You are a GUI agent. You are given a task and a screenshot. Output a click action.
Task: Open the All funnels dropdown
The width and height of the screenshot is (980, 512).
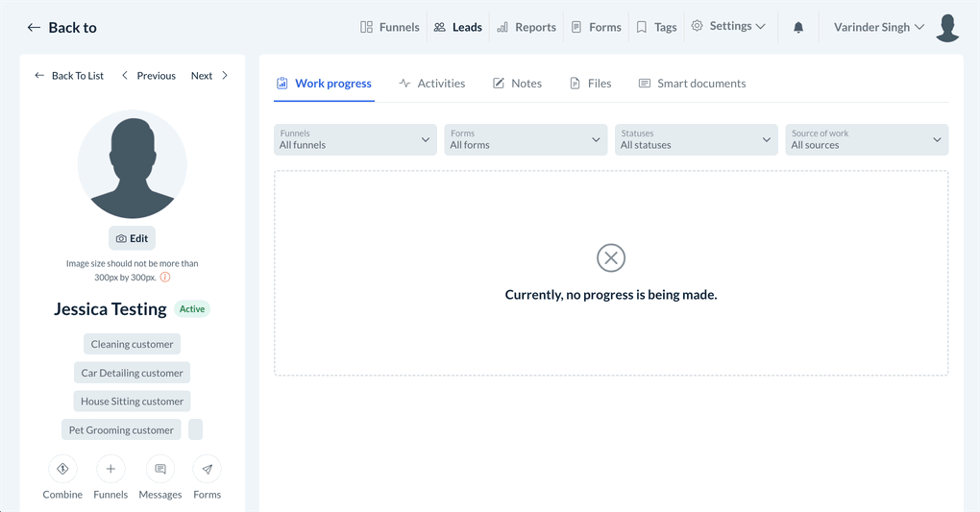coord(355,139)
